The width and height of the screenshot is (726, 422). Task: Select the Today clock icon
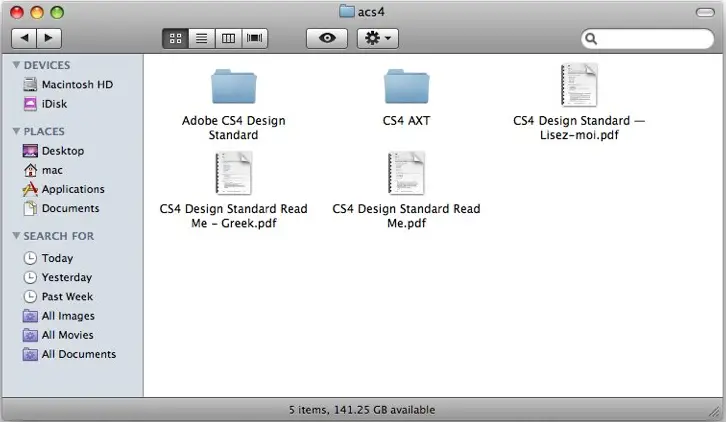click(30, 258)
